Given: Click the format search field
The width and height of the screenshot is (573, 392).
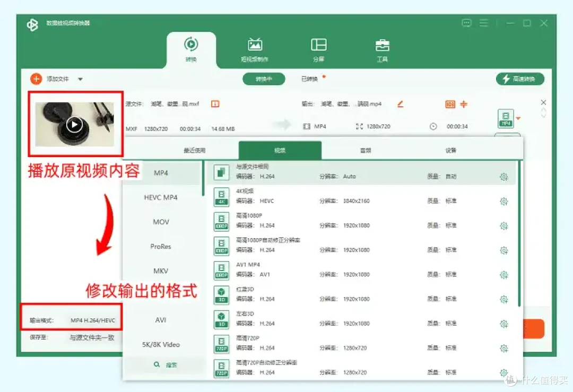Looking at the screenshot, I should coord(164,365).
